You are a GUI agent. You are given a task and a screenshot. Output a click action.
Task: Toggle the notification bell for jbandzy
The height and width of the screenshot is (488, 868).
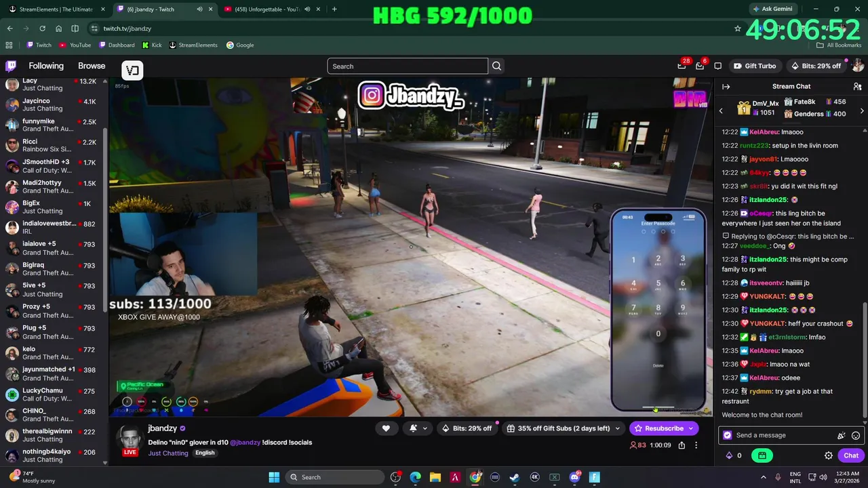[x=413, y=428]
